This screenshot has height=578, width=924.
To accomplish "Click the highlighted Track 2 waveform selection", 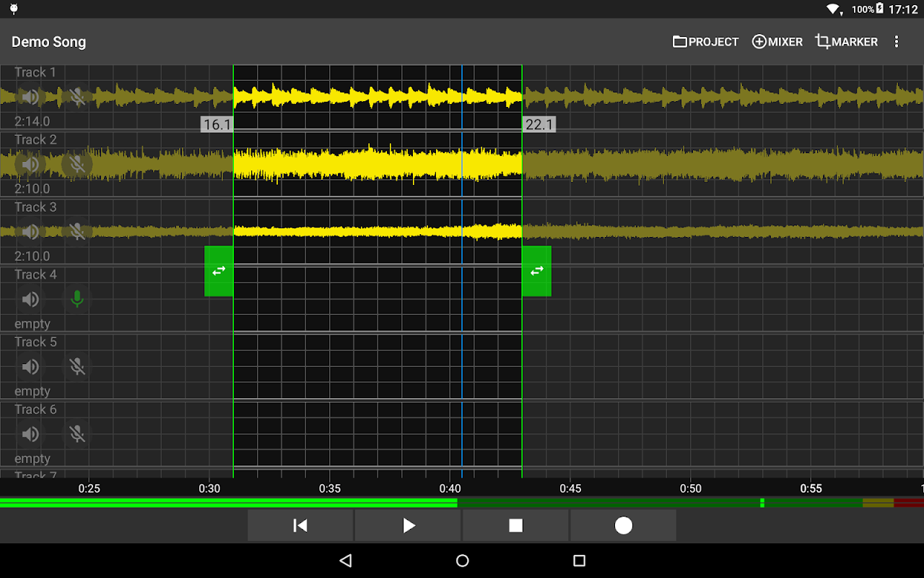I will pos(378,164).
